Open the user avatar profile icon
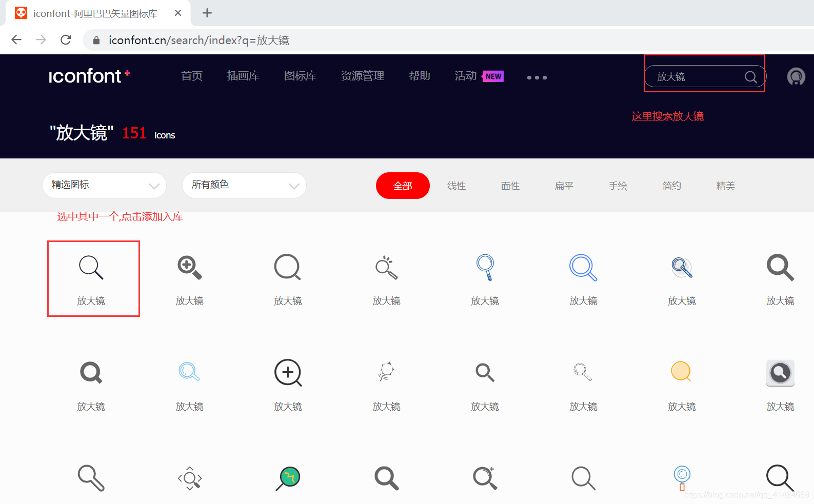Image resolution: width=814 pixels, height=504 pixels. [796, 77]
